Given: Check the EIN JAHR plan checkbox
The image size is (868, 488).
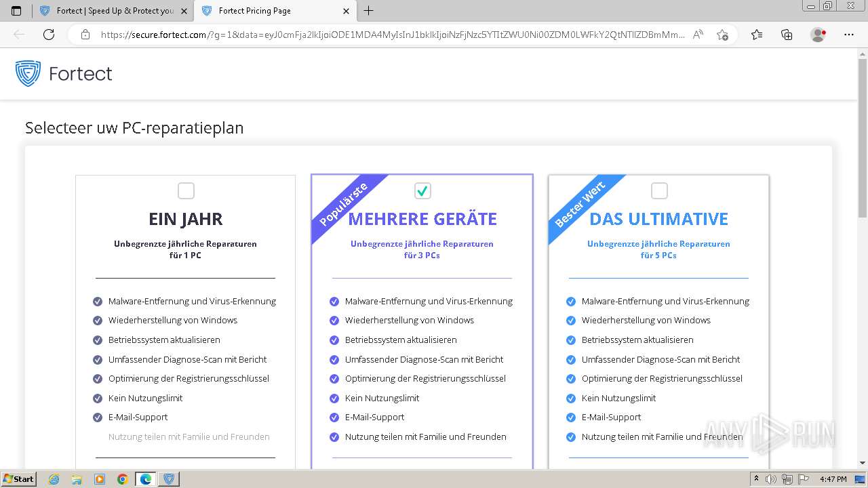Looking at the screenshot, I should click(186, 191).
